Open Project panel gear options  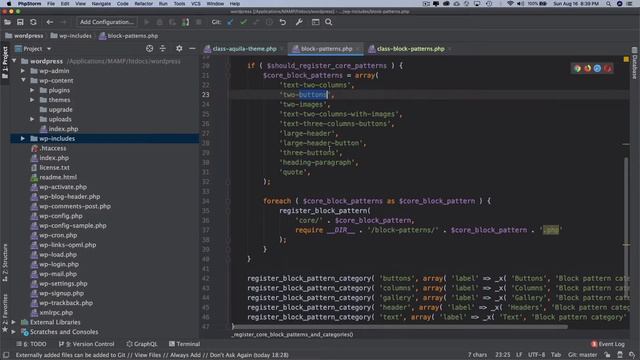click(x=179, y=49)
